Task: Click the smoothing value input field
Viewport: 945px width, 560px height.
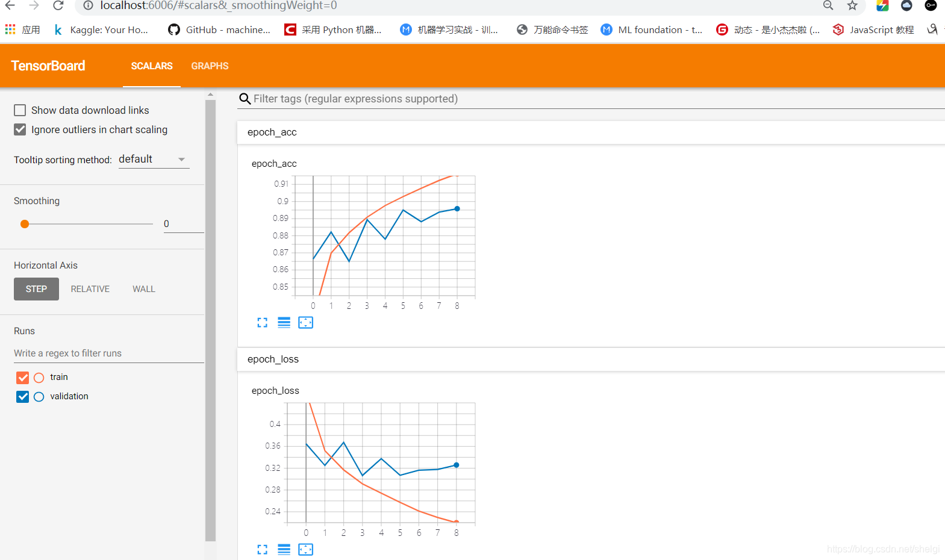Action: [x=184, y=224]
